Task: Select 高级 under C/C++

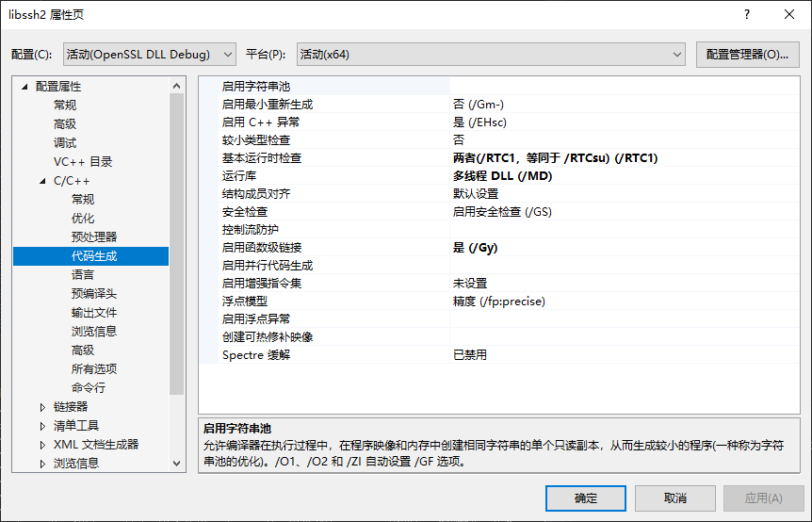Action: pos(83,351)
